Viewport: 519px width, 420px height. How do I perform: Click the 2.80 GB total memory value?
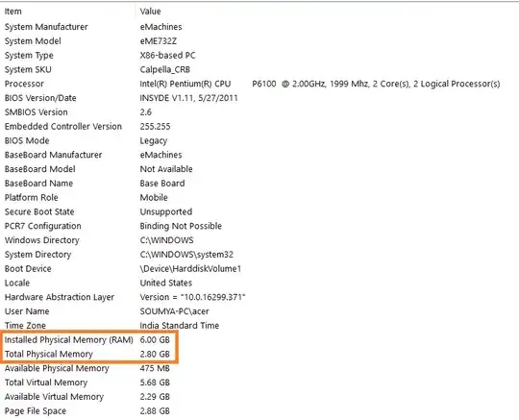[155, 354]
